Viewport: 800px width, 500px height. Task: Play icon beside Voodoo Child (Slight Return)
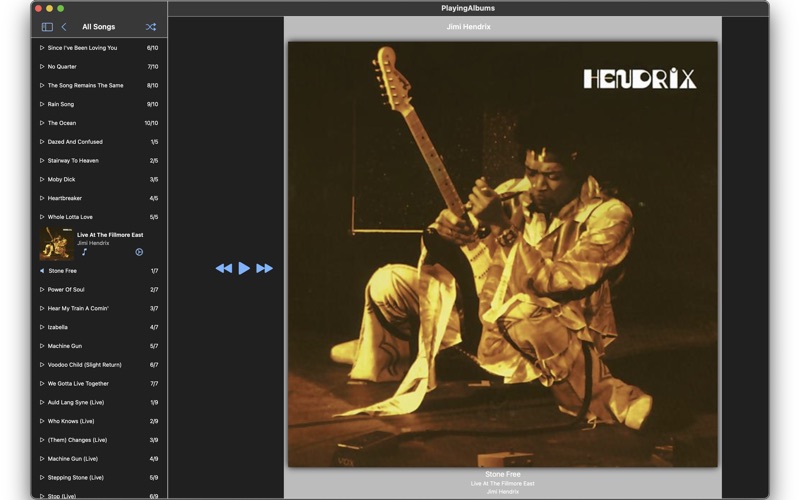[x=42, y=365]
